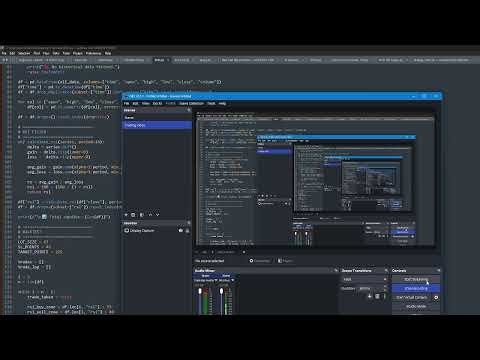
Task: Open source Filters button in OBS toolbar
Action: point(286,261)
